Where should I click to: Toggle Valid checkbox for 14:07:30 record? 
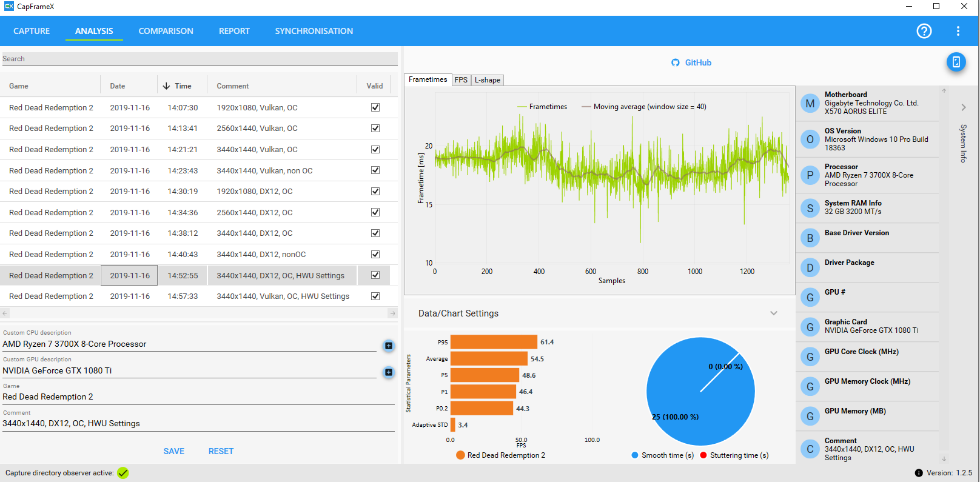pyautogui.click(x=375, y=107)
